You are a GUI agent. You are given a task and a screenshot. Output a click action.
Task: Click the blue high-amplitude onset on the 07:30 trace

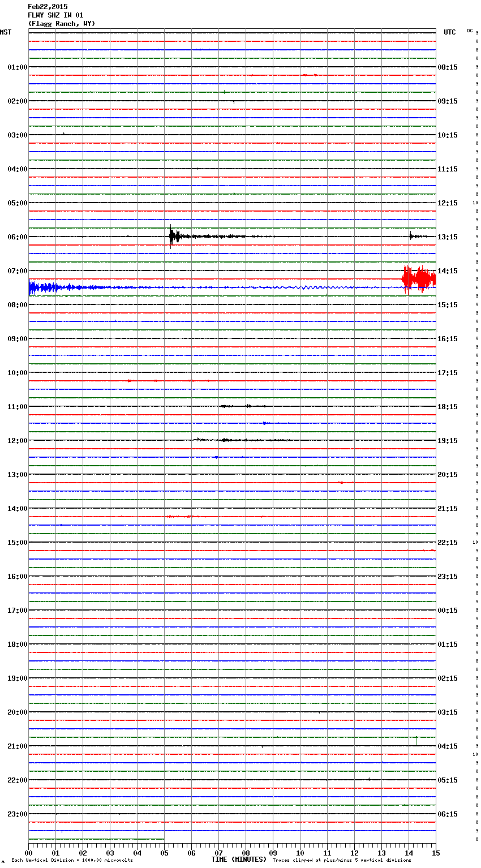42,287
